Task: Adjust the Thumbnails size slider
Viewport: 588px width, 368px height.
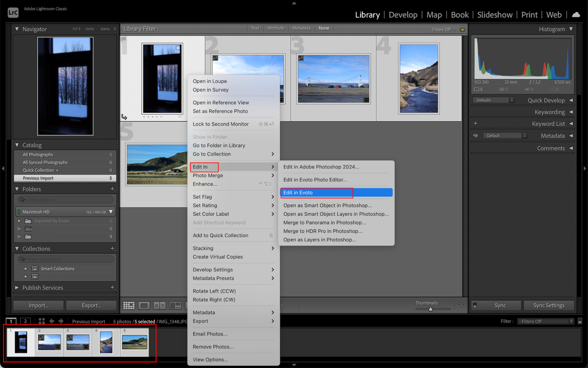Action: (x=430, y=309)
